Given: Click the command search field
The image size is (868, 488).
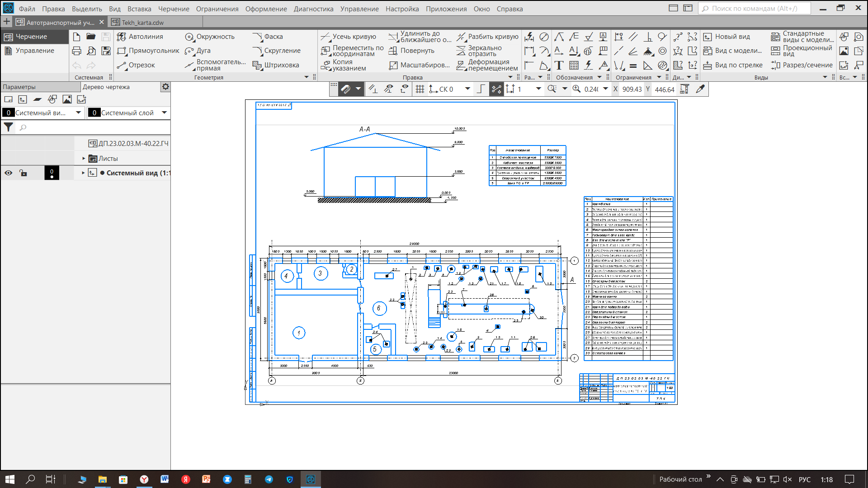Looking at the screenshot, I should coord(754,8).
